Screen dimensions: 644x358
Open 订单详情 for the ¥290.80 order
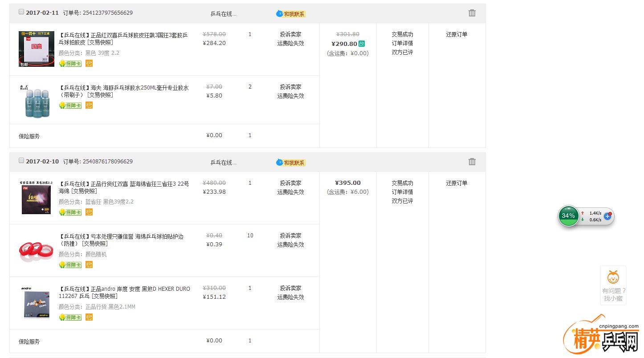pyautogui.click(x=402, y=43)
